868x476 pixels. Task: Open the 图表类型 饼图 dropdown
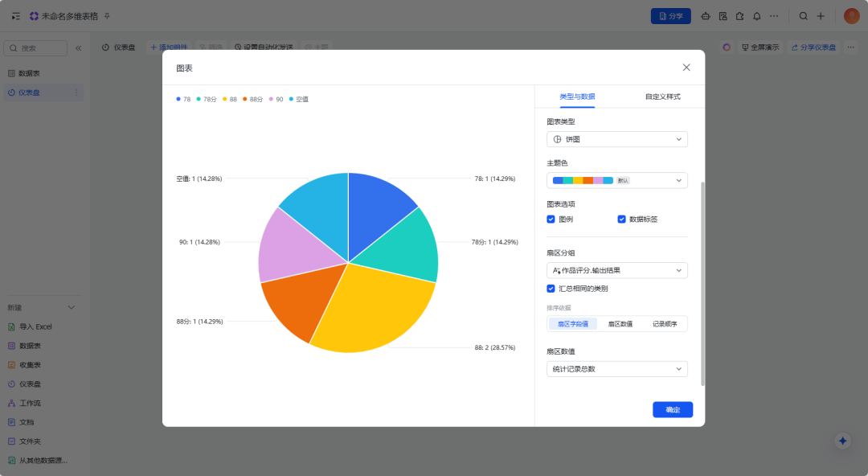(616, 139)
